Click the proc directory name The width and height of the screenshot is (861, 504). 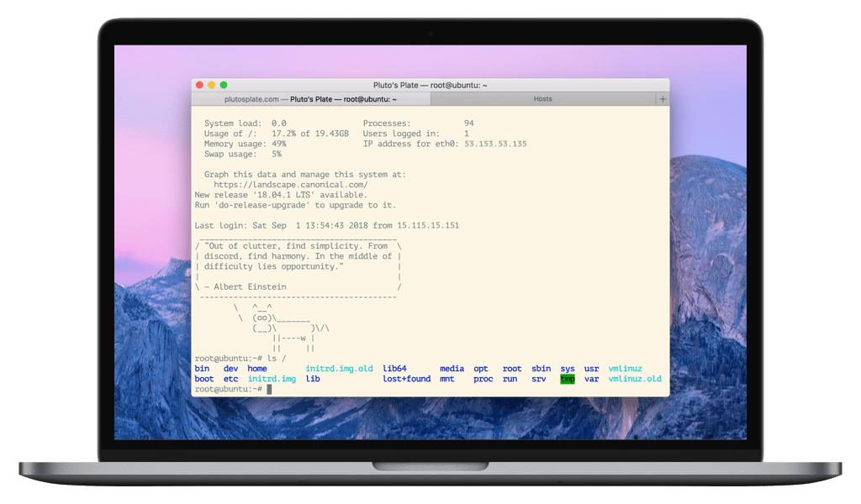483,379
